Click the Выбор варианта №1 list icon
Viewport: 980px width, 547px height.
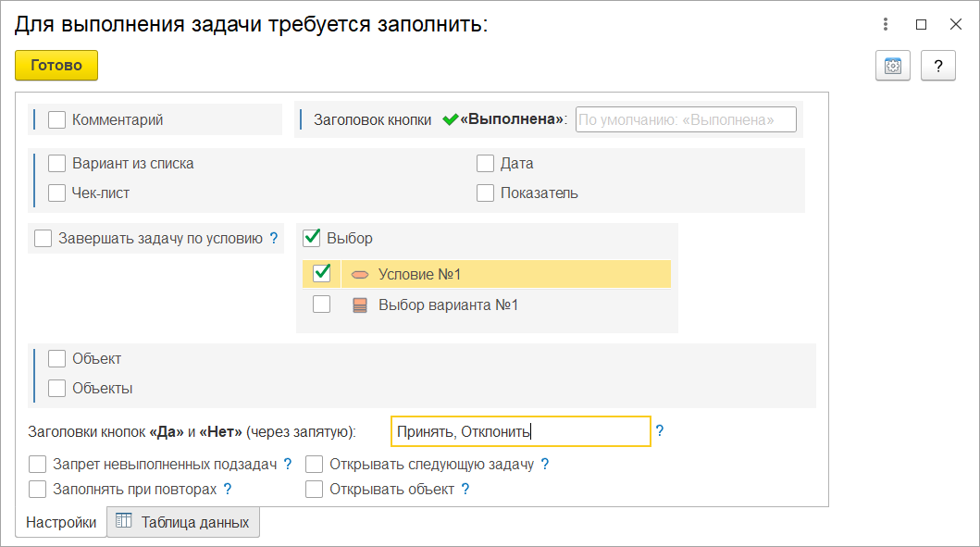point(360,305)
